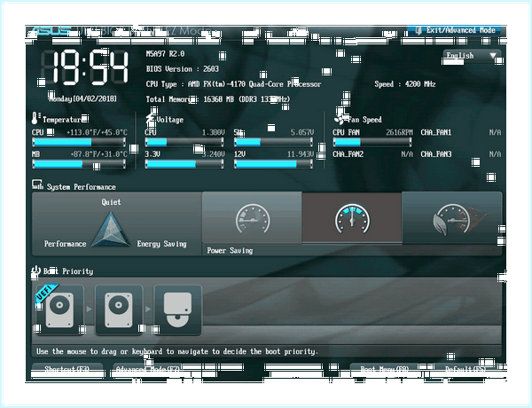Click the Speed : 4200 MHz text

(x=405, y=84)
